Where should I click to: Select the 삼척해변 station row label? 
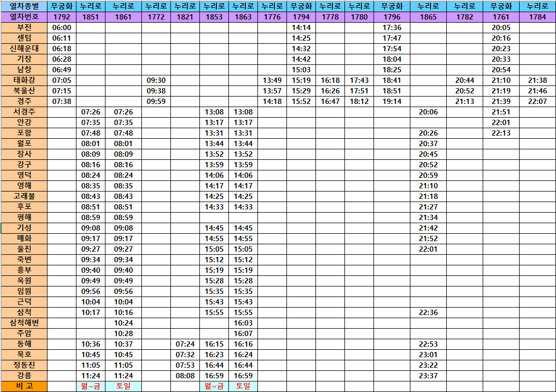pos(24,323)
